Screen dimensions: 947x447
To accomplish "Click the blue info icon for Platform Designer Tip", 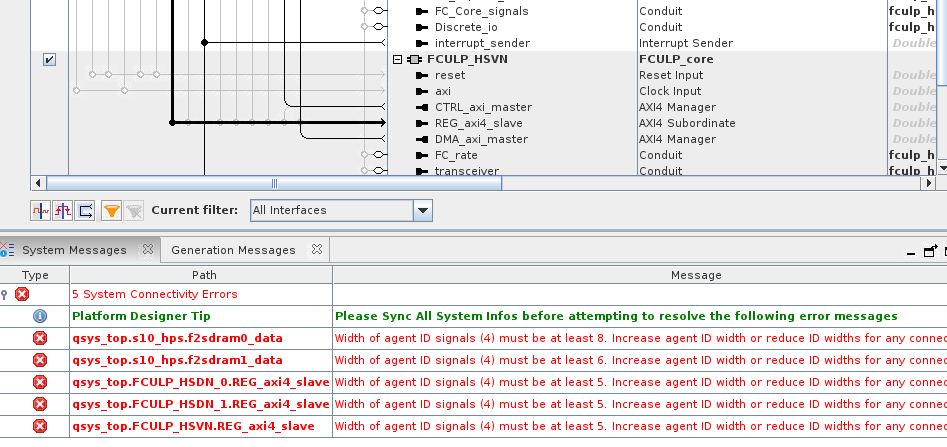I will pyautogui.click(x=40, y=316).
